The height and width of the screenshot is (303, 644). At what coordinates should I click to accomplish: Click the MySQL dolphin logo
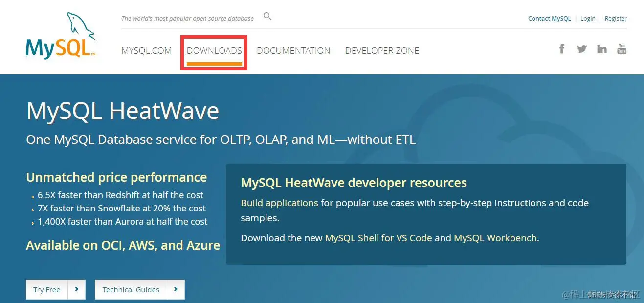pos(61,35)
